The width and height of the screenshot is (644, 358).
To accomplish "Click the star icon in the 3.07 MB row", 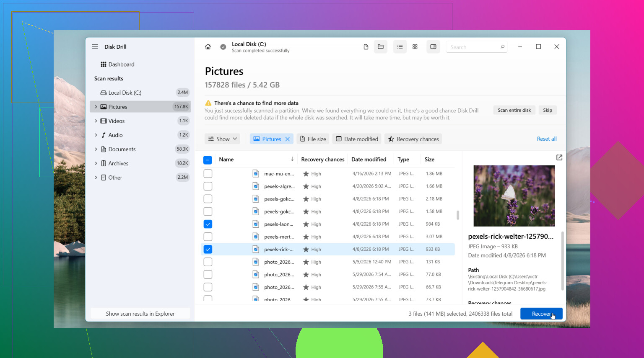I will coord(306,237).
